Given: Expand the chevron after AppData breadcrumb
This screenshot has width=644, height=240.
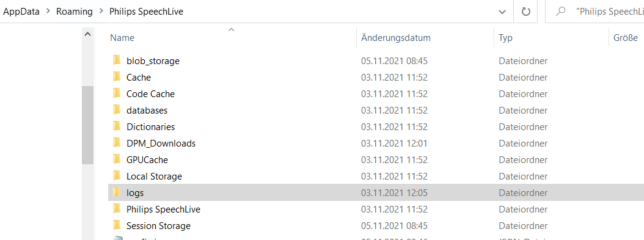Looking at the screenshot, I should coord(48,12).
